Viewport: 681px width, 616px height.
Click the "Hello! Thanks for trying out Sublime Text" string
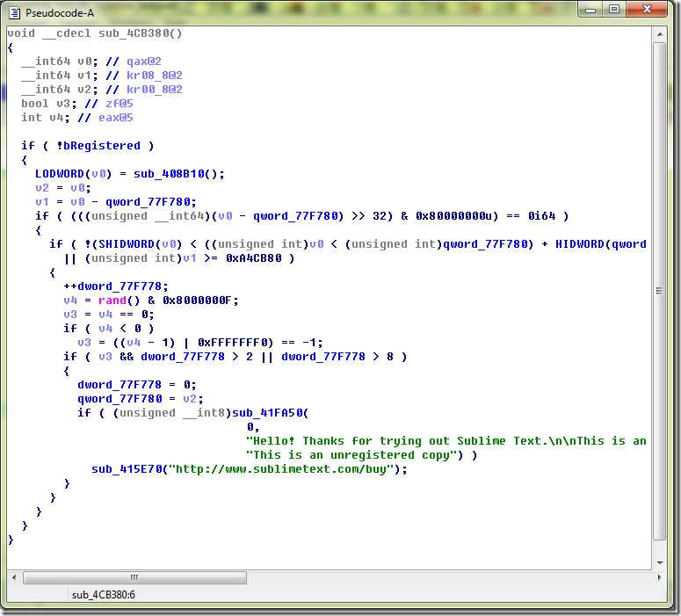[446, 441]
